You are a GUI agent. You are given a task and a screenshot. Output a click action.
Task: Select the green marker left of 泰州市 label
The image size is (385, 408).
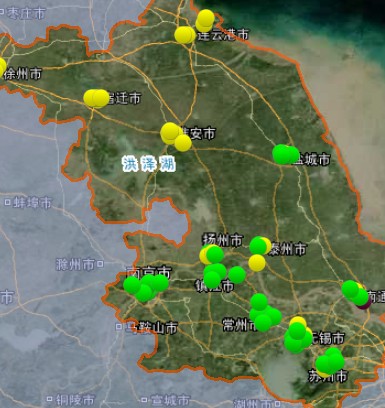(x=258, y=246)
